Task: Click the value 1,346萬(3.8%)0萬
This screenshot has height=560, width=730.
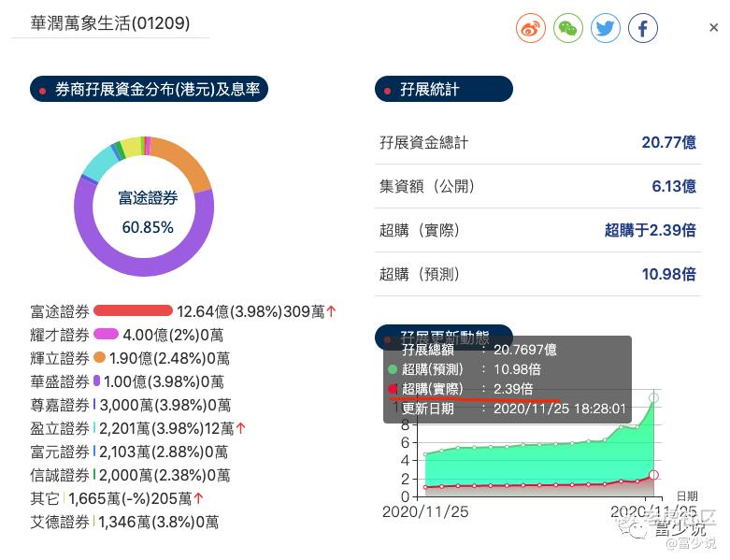Action: [158, 522]
